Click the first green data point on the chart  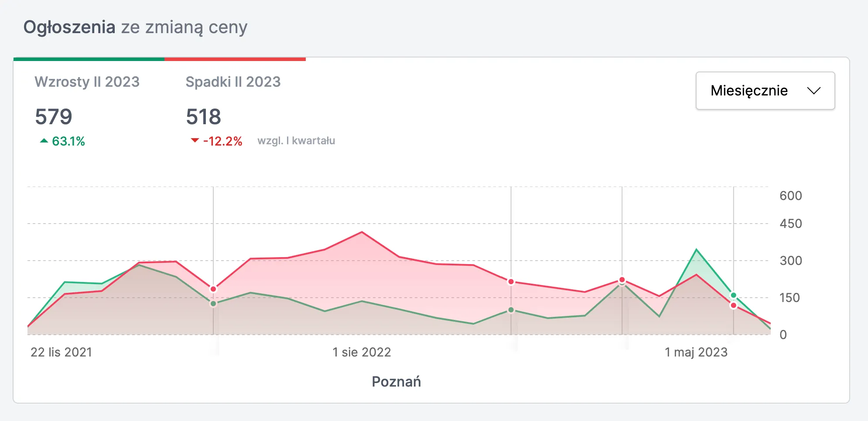(213, 304)
